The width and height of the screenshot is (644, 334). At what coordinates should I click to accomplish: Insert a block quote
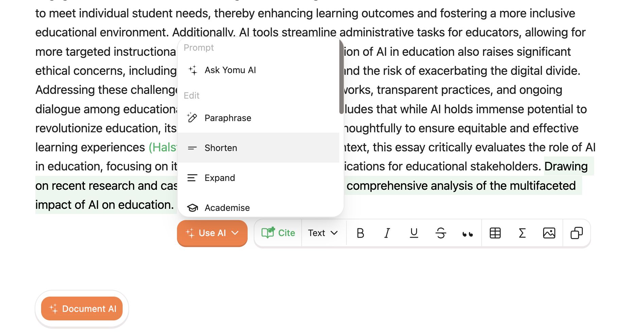467,234
